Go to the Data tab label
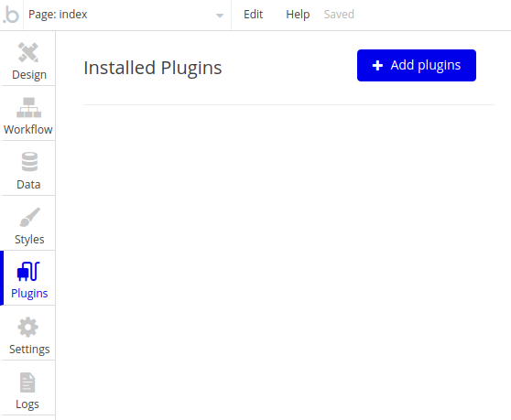The image size is (511, 420). point(28,185)
